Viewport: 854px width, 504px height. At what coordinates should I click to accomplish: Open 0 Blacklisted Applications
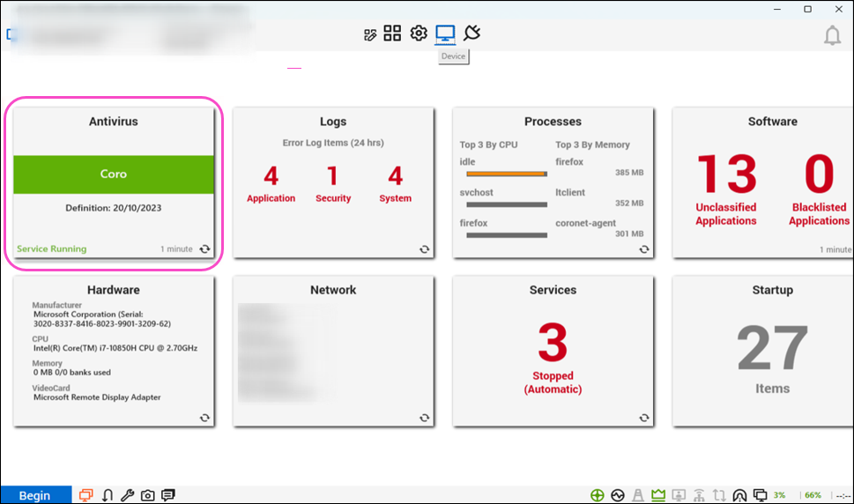click(x=819, y=189)
